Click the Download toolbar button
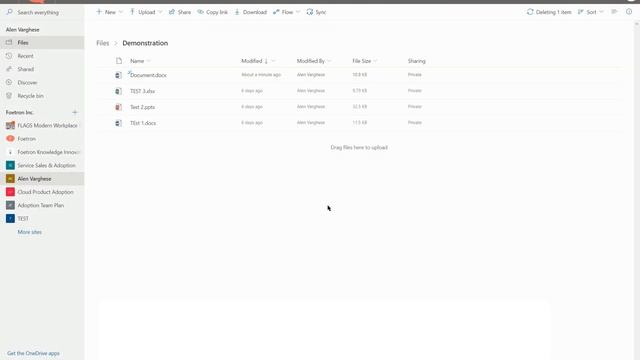The width and height of the screenshot is (640, 360). pos(251,12)
